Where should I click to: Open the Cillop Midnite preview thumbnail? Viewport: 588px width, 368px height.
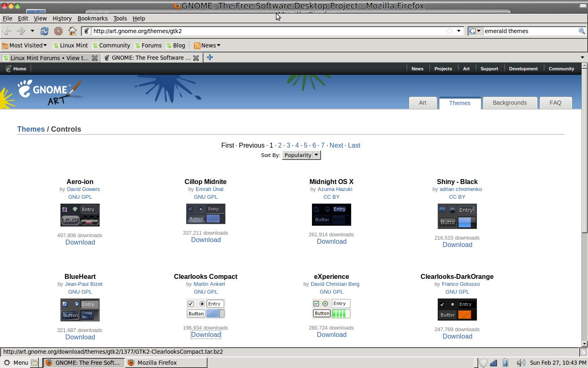[x=206, y=214]
